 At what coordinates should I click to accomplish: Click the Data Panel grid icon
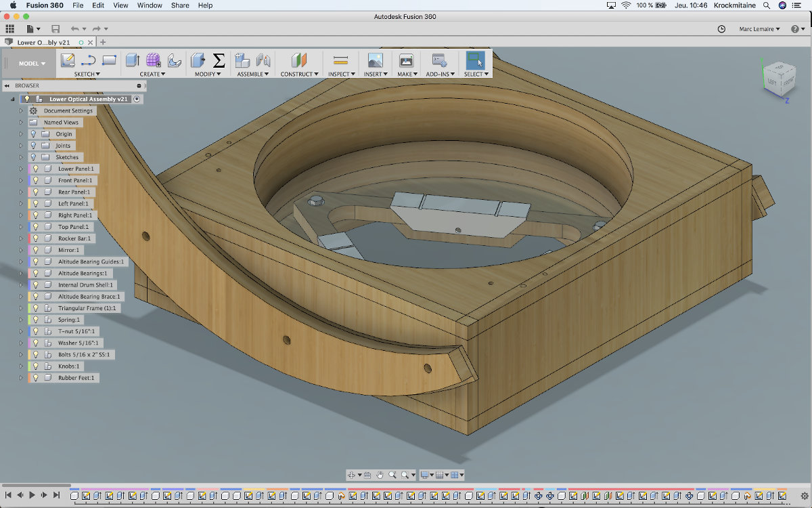[10, 29]
